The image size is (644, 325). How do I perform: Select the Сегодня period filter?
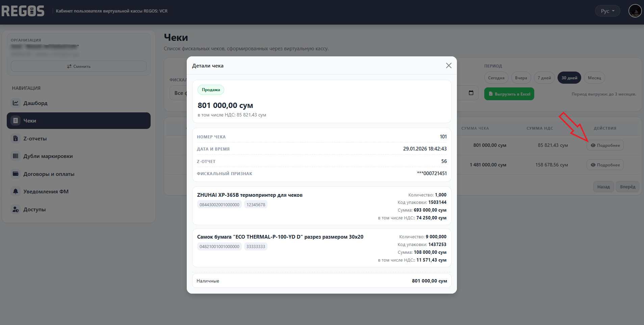click(x=496, y=78)
